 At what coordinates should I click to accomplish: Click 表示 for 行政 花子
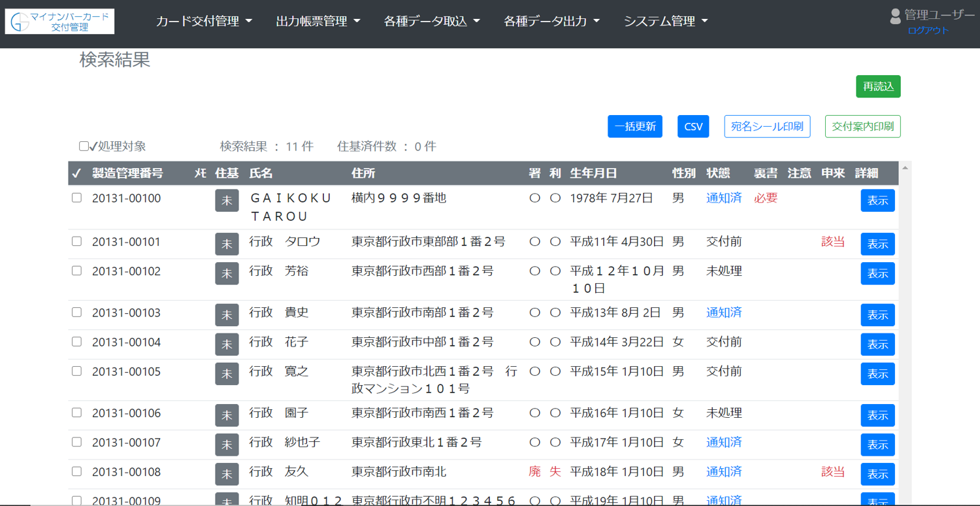click(877, 345)
